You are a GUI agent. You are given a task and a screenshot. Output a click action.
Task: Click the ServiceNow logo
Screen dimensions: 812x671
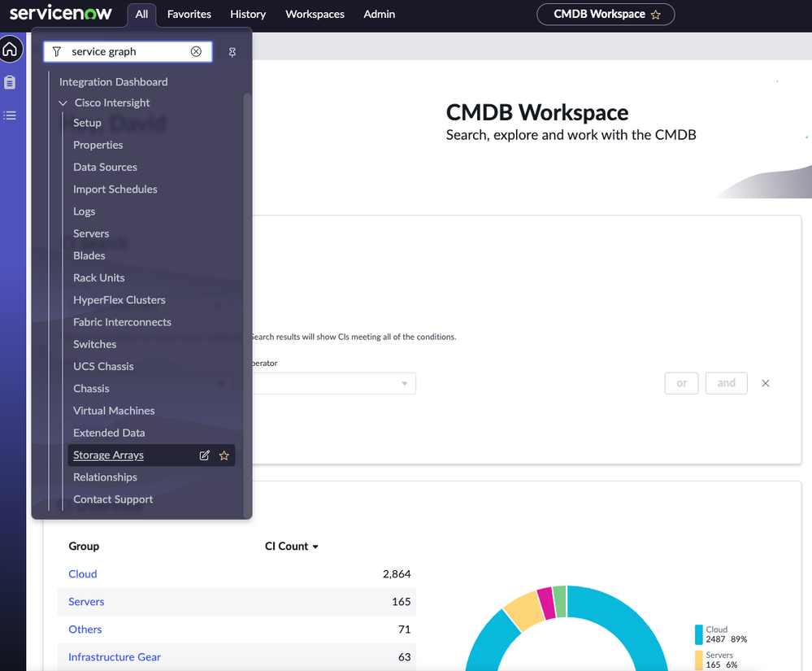[61, 12]
